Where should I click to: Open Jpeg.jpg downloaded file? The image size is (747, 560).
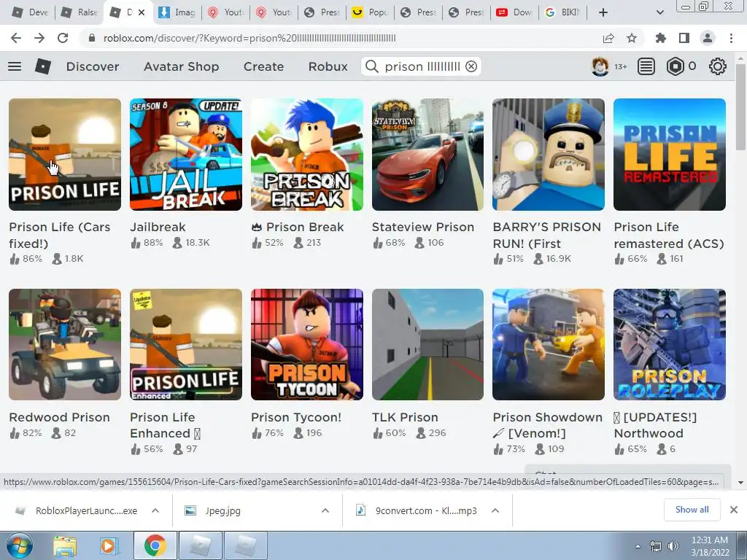(223, 510)
